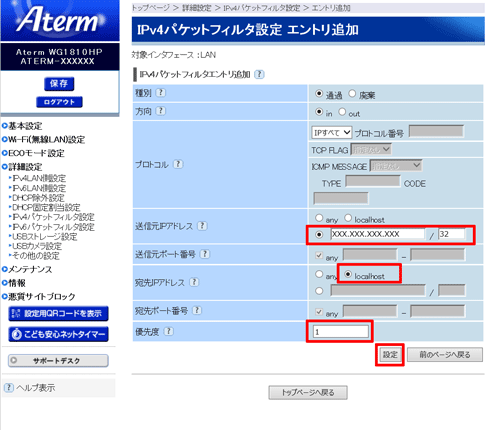This screenshot has height=430, width=500.
Task: Click the ログアウト button
Action: (x=59, y=102)
